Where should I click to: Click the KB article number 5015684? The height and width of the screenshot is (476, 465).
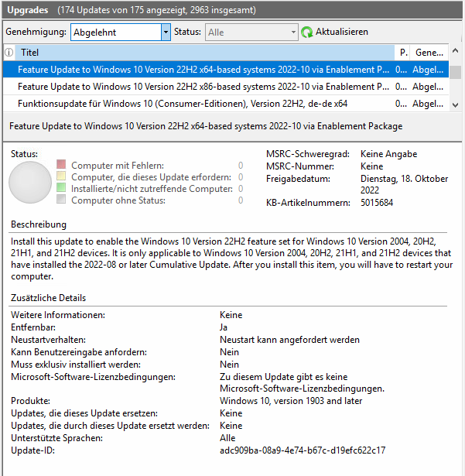coord(377,203)
